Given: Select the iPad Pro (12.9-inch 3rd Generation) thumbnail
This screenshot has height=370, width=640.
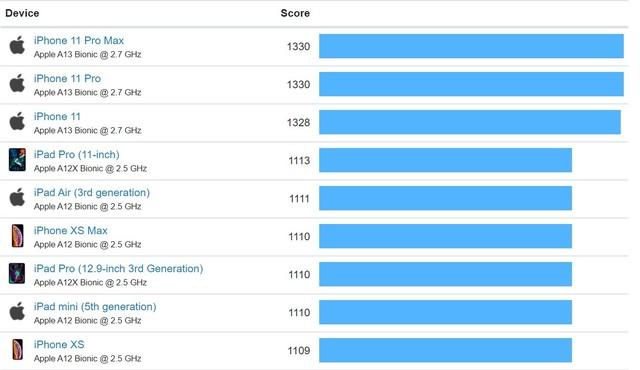Looking at the screenshot, I should point(17,273).
